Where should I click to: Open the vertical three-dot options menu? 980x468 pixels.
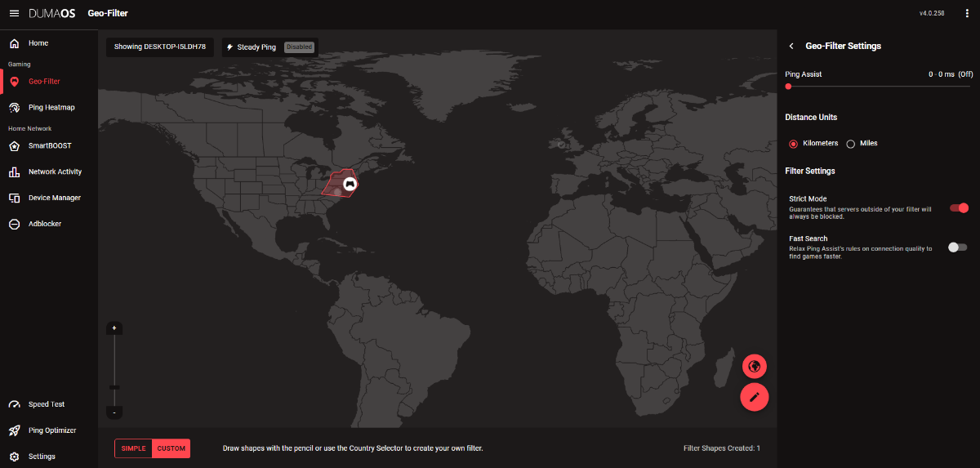click(x=966, y=13)
